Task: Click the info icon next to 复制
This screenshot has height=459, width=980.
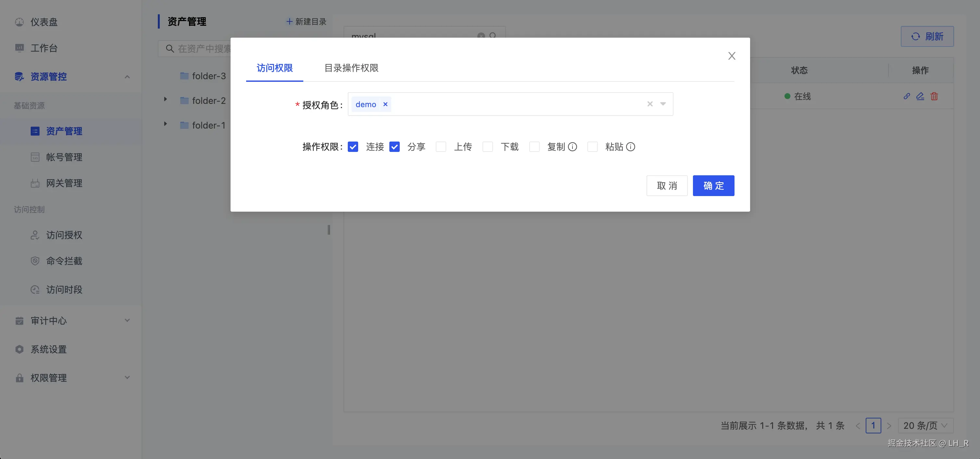Action: [572, 147]
